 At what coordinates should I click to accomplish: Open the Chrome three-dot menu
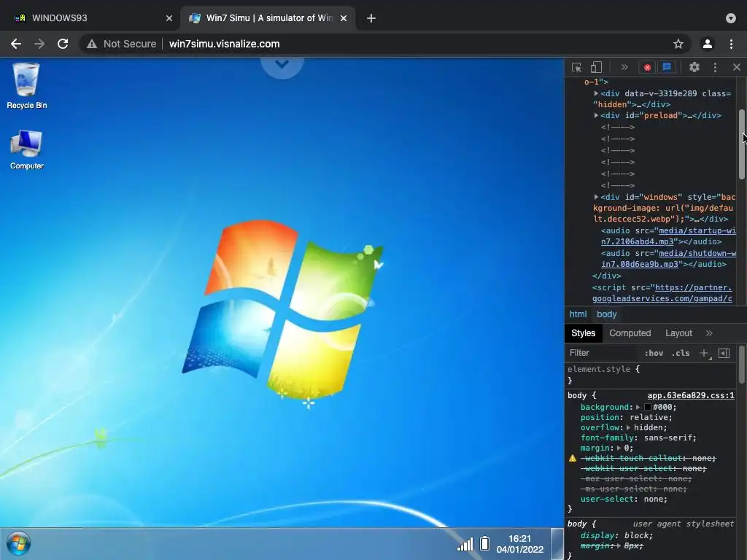pyautogui.click(x=731, y=44)
